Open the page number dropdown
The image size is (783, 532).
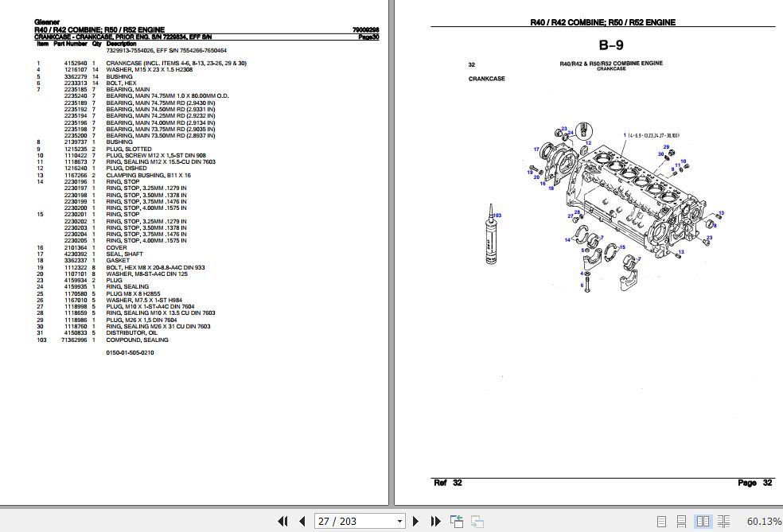pyautogui.click(x=398, y=521)
